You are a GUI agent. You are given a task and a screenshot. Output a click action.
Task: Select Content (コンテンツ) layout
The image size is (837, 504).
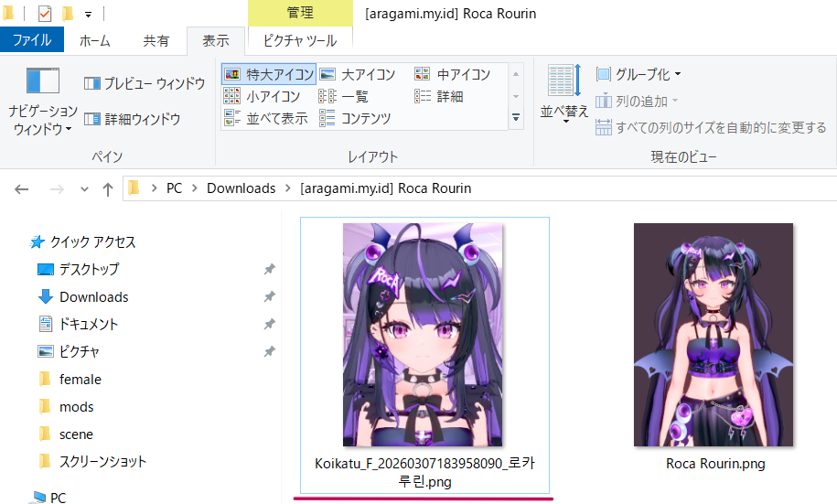tap(355, 118)
